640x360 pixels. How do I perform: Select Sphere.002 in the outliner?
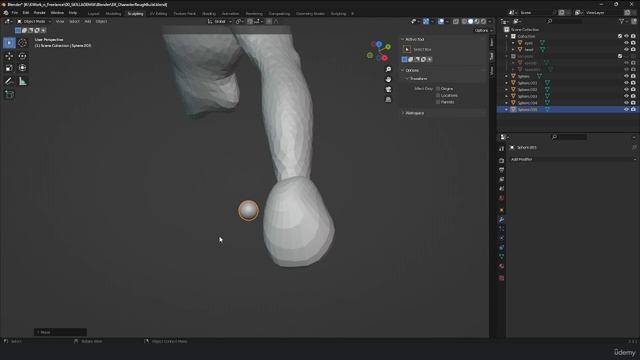pyautogui.click(x=527, y=89)
